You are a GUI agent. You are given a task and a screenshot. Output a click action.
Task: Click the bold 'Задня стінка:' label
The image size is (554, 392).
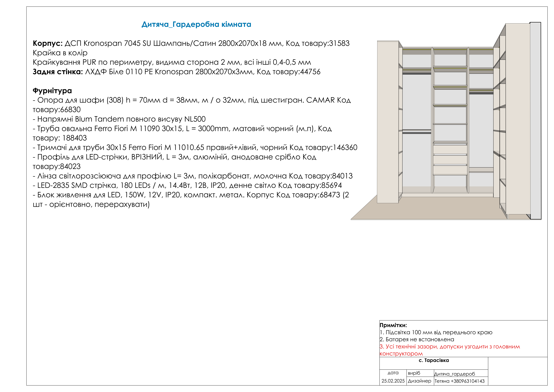pos(58,72)
